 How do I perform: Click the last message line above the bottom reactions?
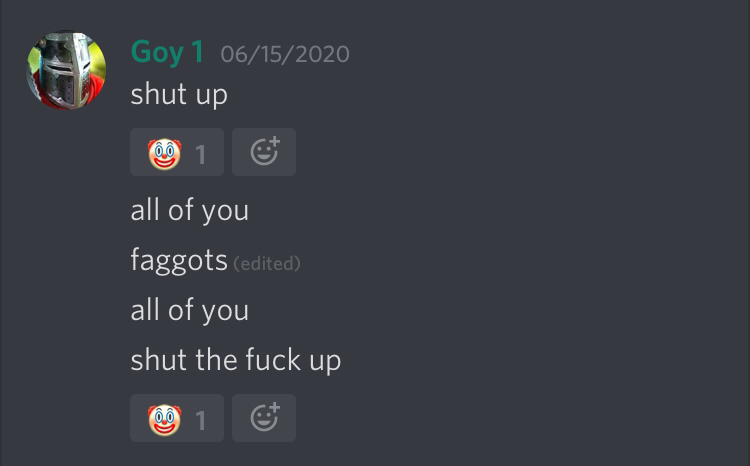(x=236, y=360)
